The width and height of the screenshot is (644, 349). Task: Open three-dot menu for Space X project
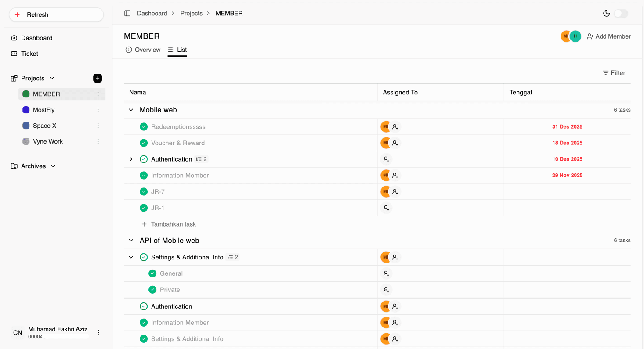point(98,126)
